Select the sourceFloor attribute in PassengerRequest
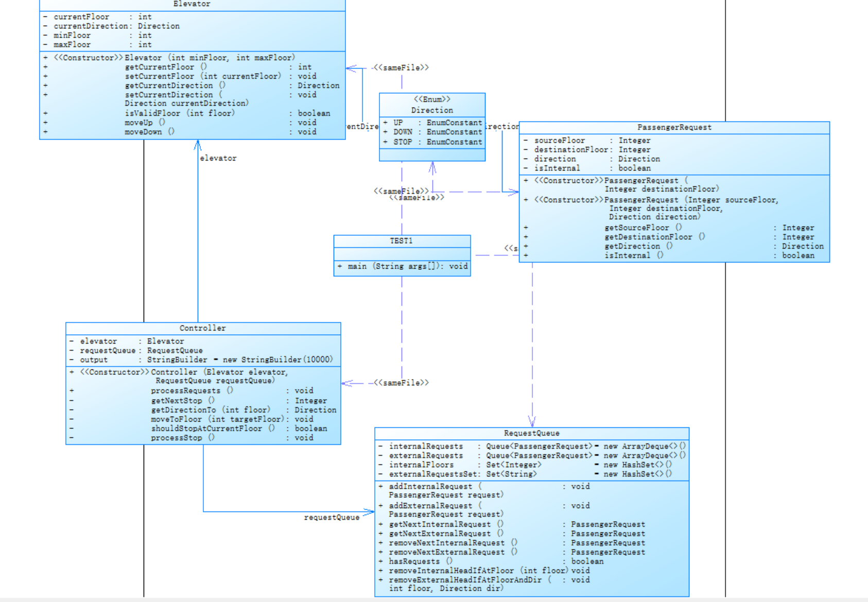 (x=587, y=141)
